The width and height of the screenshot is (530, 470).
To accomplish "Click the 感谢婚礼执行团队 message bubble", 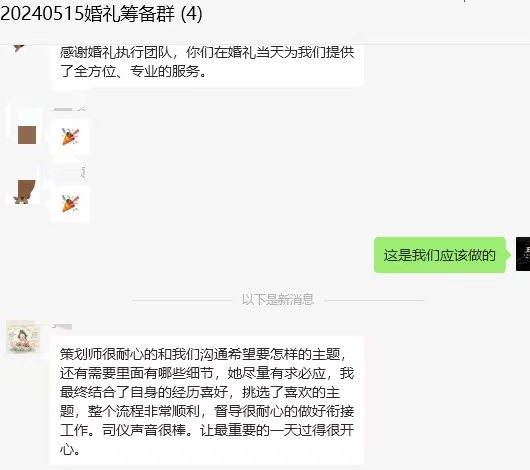I will click(207, 65).
